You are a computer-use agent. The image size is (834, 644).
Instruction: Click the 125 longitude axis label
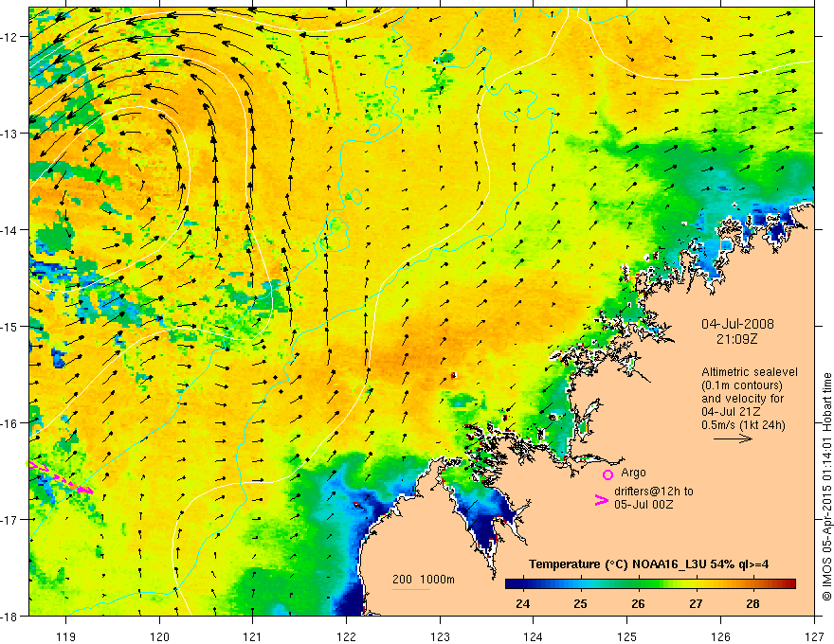(x=627, y=636)
